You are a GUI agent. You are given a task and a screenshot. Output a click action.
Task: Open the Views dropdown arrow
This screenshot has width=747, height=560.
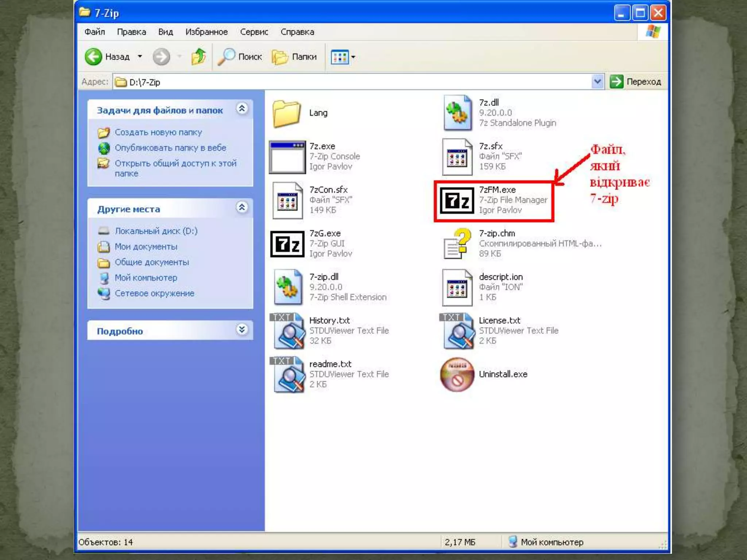tap(353, 57)
